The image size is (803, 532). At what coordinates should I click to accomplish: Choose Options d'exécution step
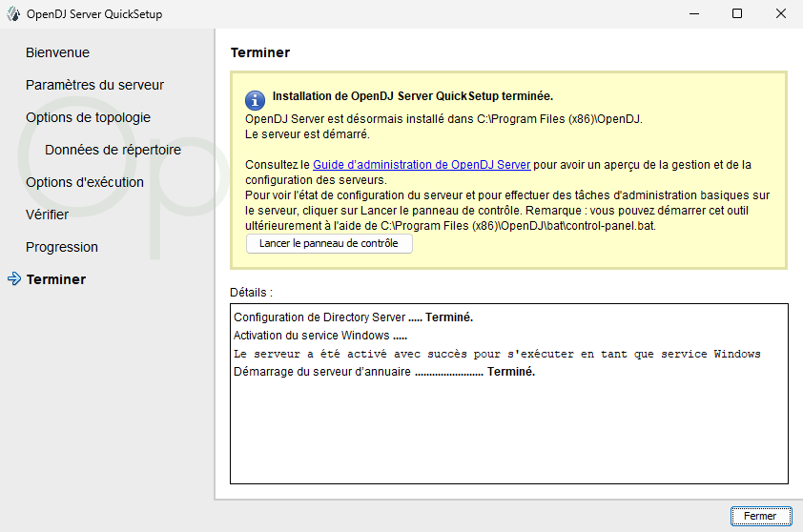coord(85,182)
